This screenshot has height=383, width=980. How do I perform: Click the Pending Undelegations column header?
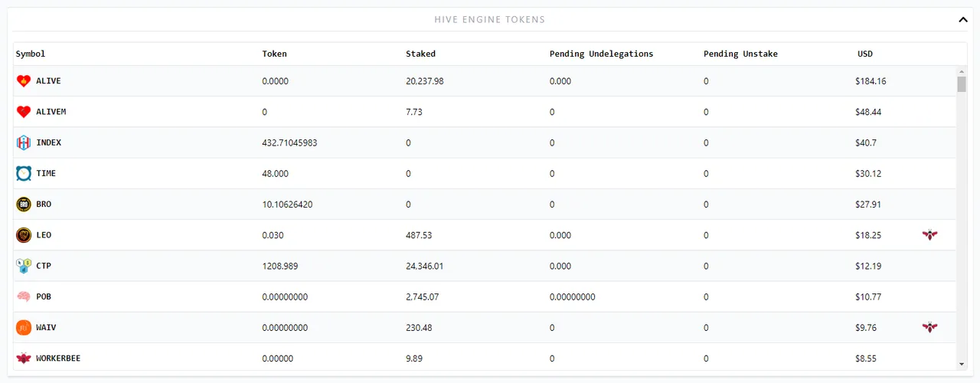pos(601,54)
